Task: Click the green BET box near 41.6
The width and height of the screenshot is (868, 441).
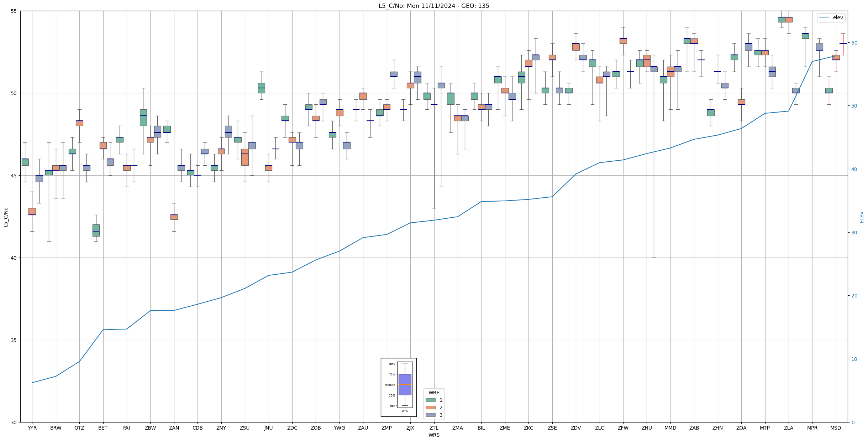Action: pos(96,230)
